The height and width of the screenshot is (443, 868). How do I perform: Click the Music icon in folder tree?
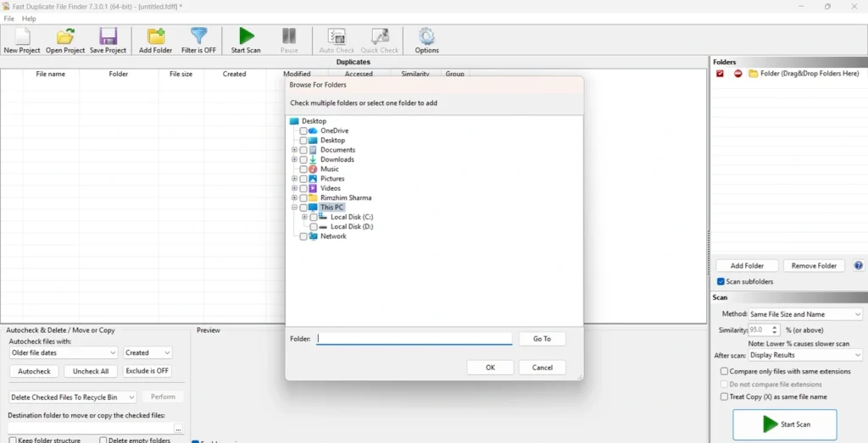(x=313, y=169)
